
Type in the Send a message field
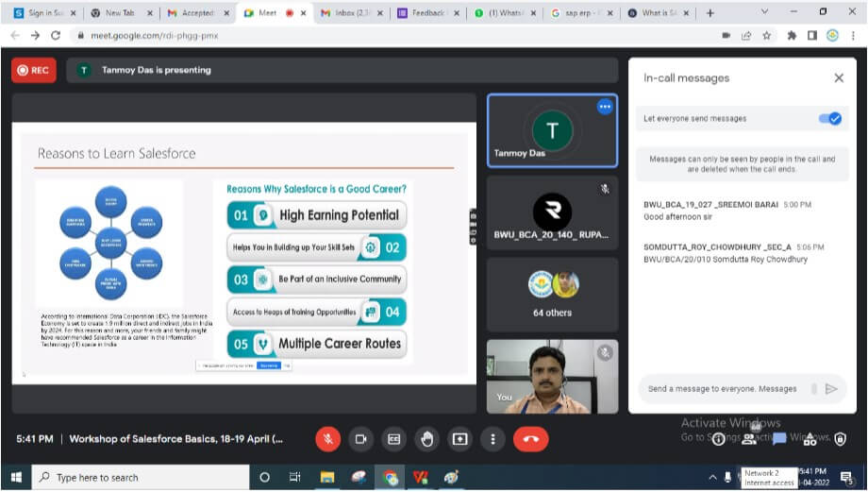point(722,388)
